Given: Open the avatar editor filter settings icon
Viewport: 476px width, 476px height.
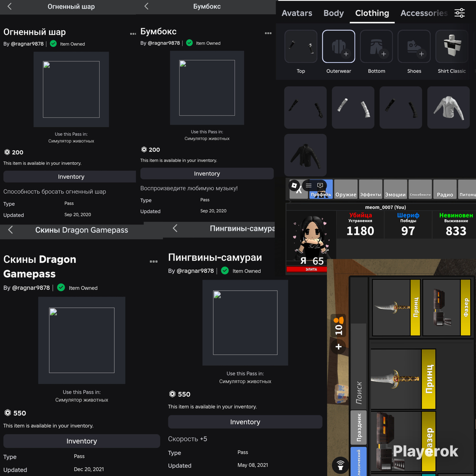Looking at the screenshot, I should (460, 13).
